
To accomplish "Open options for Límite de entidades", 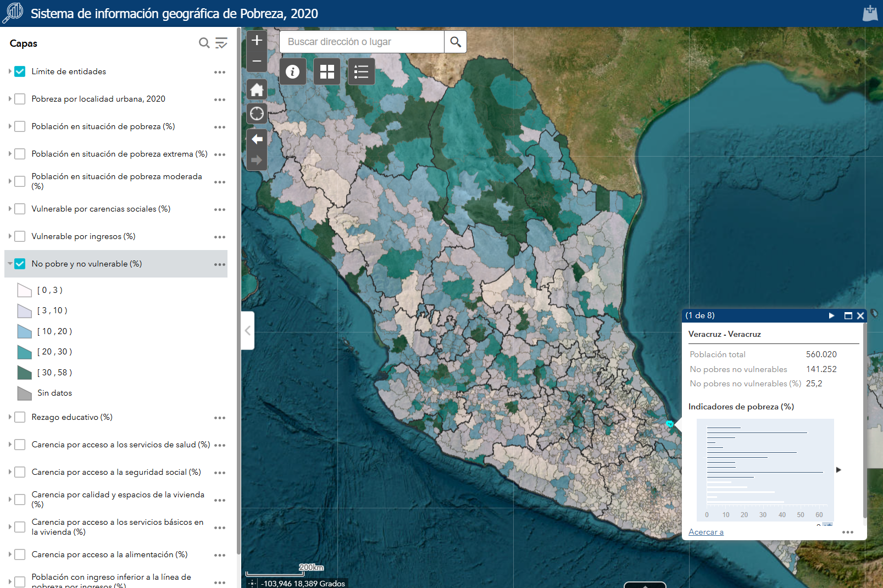I will (220, 72).
